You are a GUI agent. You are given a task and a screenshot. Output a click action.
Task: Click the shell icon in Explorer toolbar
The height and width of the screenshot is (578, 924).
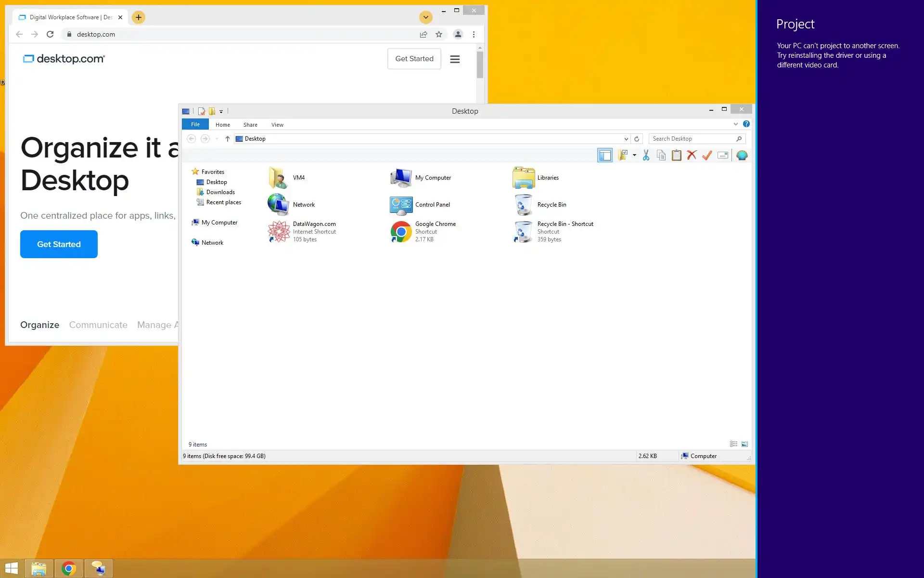(742, 155)
